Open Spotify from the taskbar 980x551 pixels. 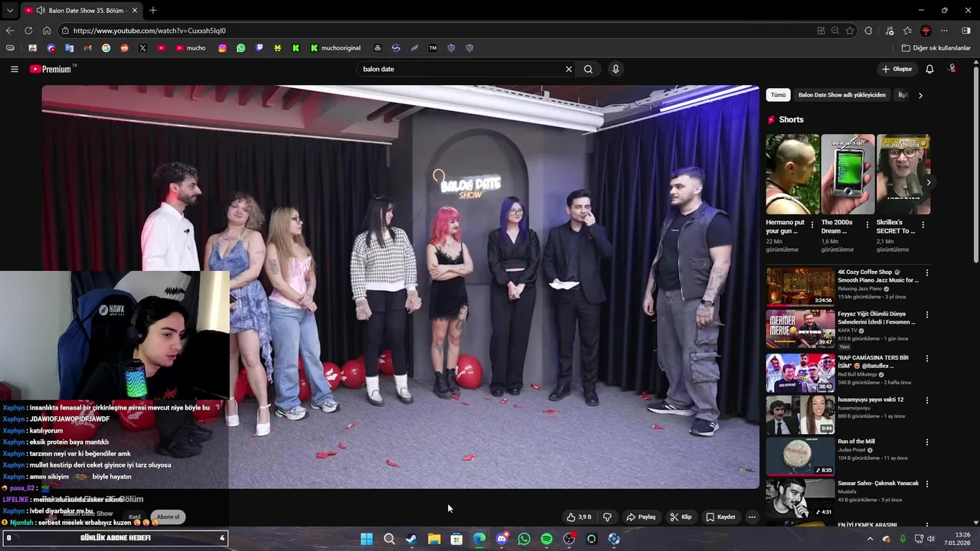point(547,539)
